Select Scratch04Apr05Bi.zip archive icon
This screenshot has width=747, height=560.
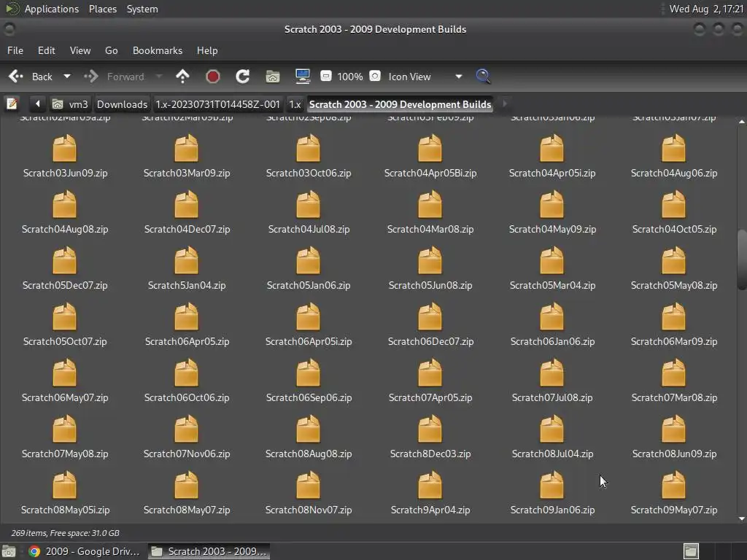pyautogui.click(x=430, y=149)
